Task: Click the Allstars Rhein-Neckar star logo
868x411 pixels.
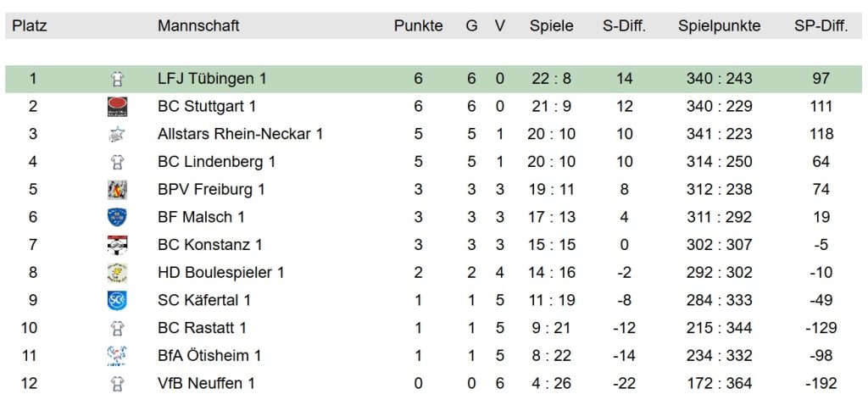Action: (117, 134)
